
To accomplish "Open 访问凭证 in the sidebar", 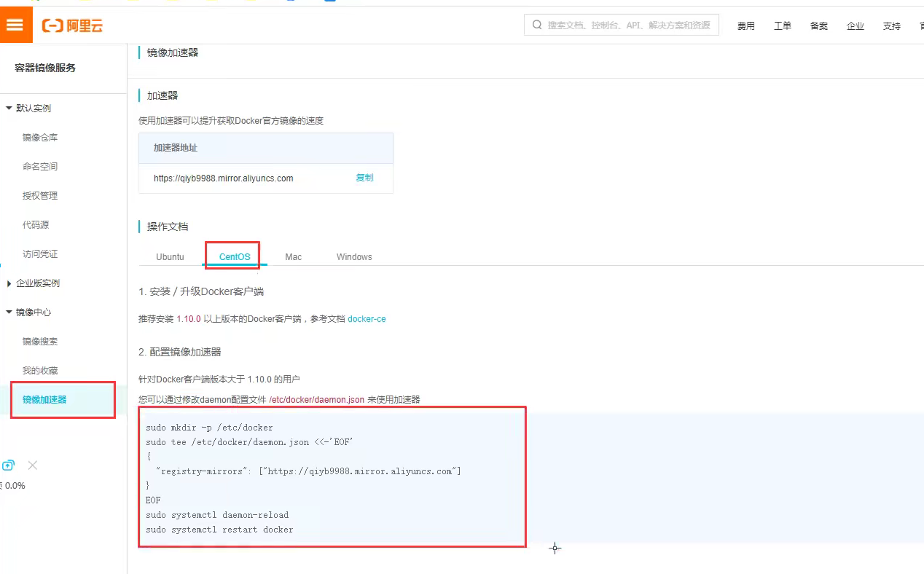I will (40, 253).
